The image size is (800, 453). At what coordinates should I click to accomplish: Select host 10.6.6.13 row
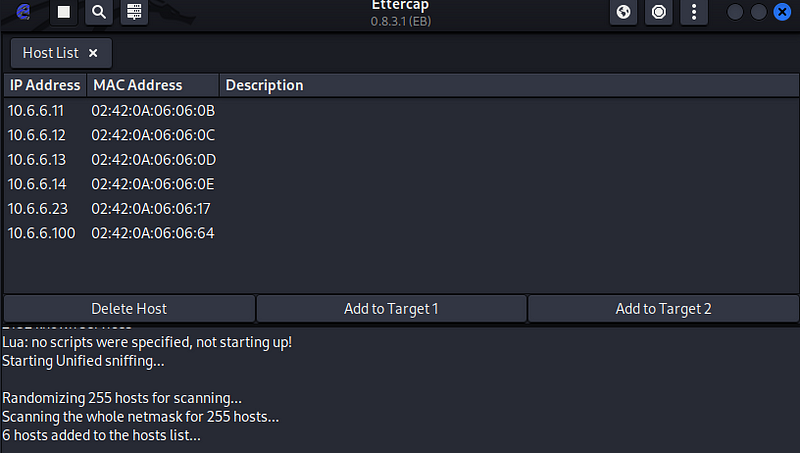pos(401,160)
